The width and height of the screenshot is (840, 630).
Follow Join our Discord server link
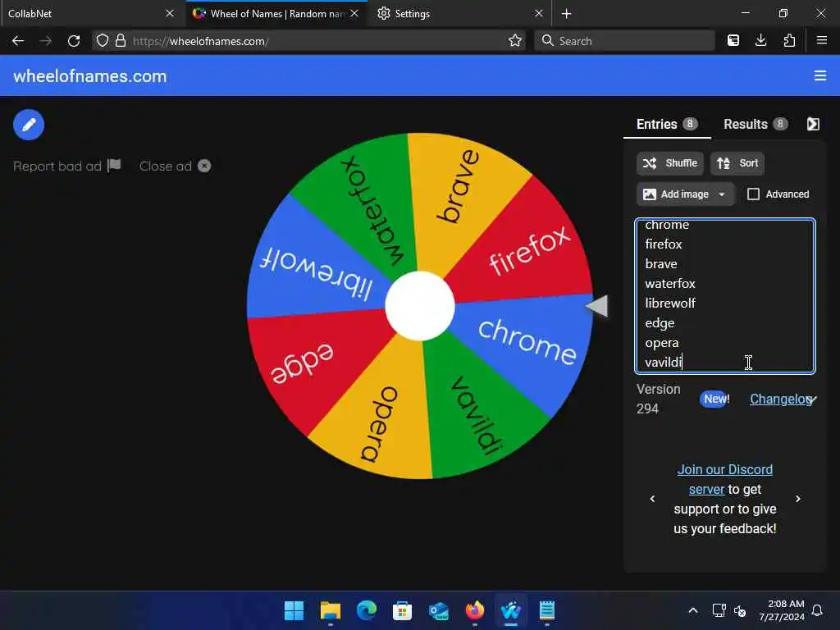(x=724, y=479)
